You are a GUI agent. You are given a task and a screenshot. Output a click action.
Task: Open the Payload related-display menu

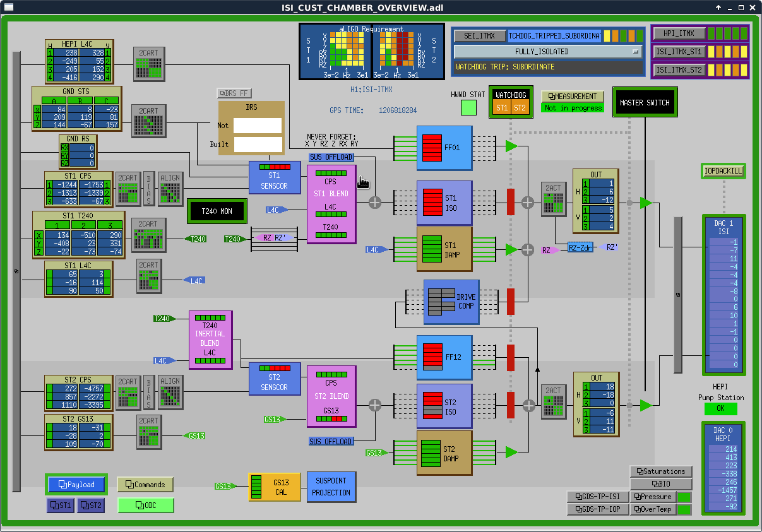[x=76, y=485]
